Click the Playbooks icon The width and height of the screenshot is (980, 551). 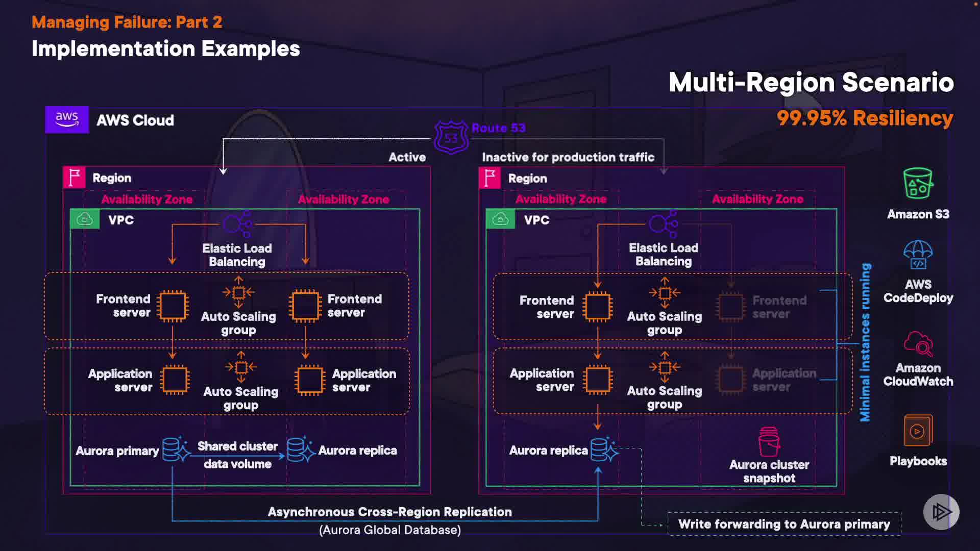coord(918,431)
